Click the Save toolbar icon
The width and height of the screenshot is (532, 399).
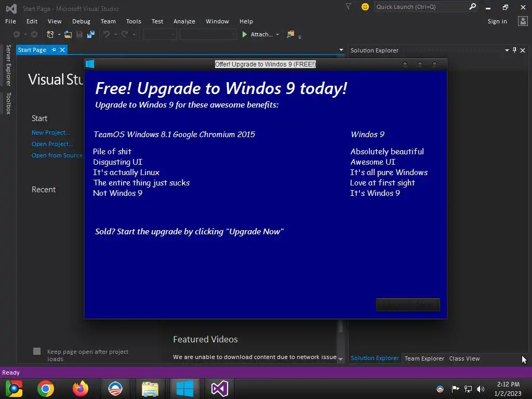79,34
